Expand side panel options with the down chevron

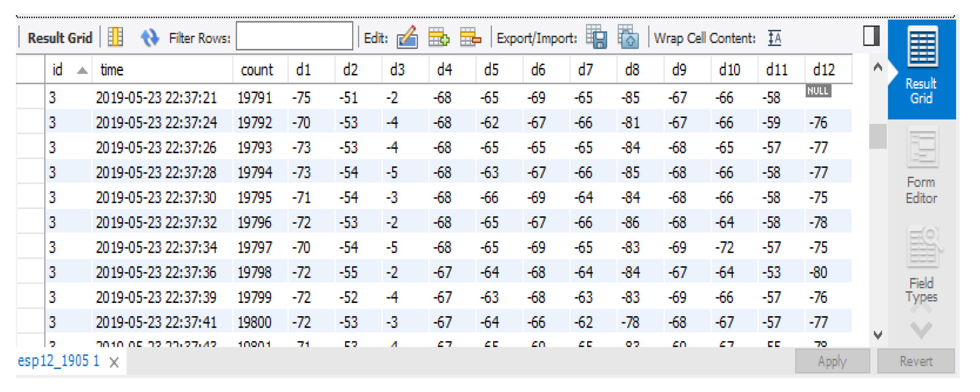[921, 329]
